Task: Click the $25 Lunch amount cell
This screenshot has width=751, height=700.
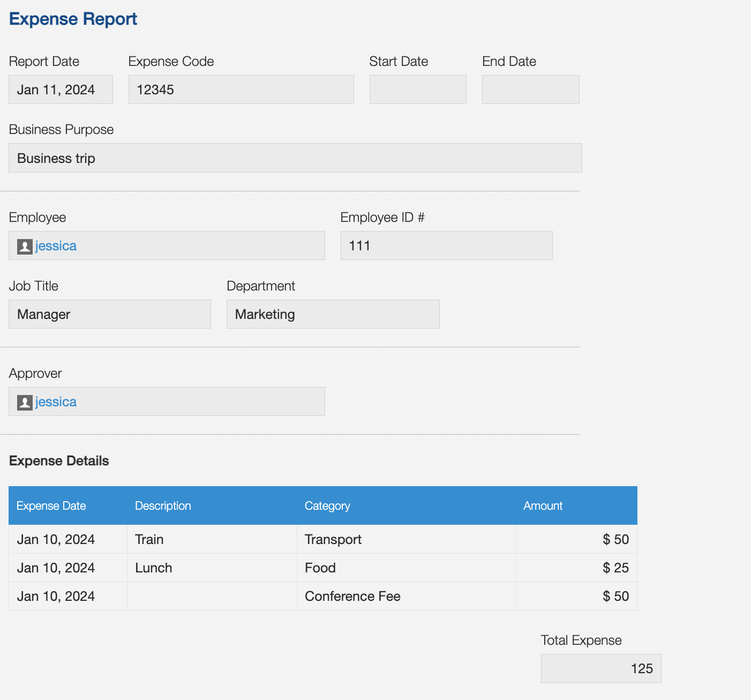Action: (616, 568)
